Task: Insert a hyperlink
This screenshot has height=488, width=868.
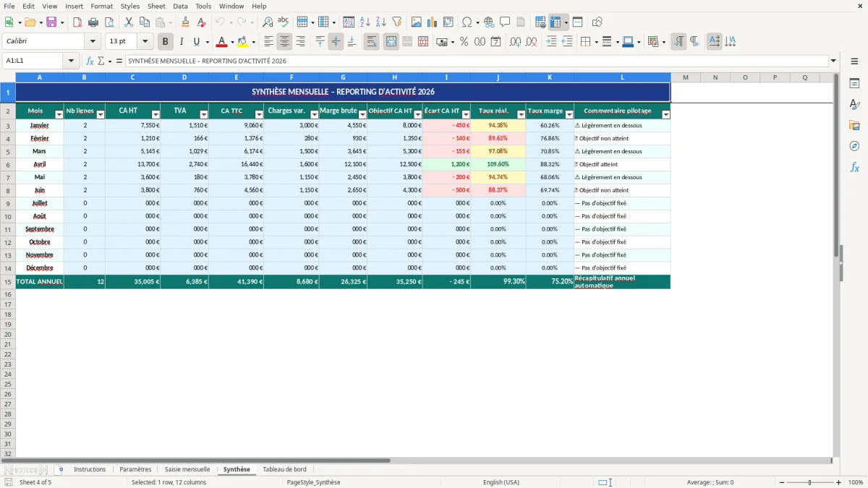Action: (489, 22)
